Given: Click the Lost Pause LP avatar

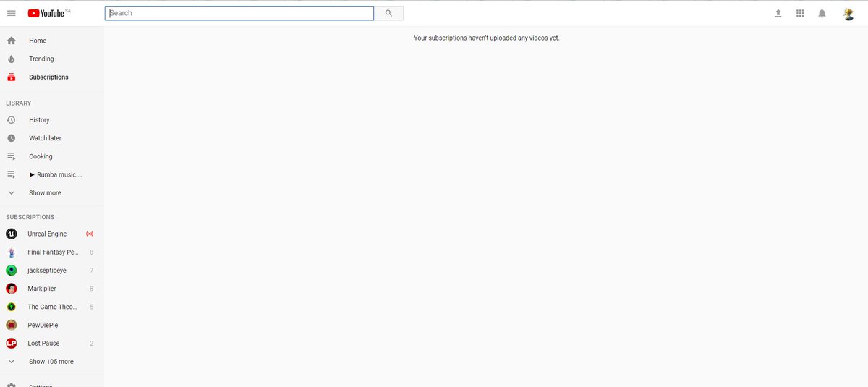Looking at the screenshot, I should (x=12, y=344).
